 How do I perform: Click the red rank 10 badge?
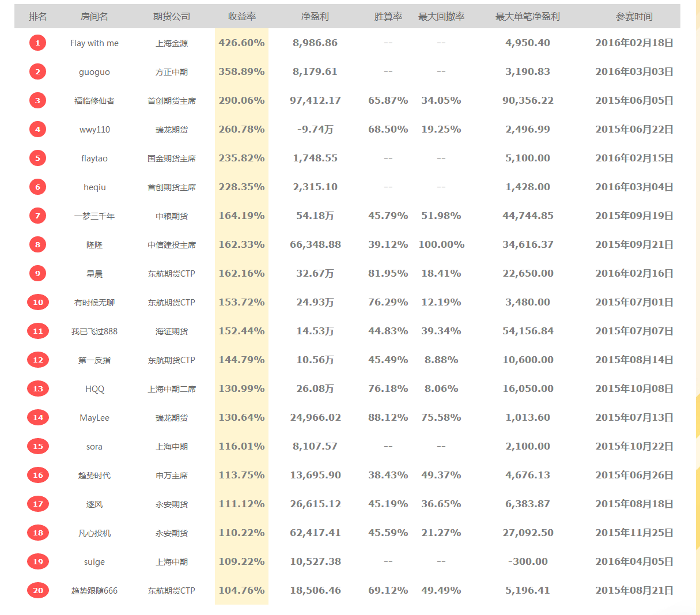(x=38, y=302)
